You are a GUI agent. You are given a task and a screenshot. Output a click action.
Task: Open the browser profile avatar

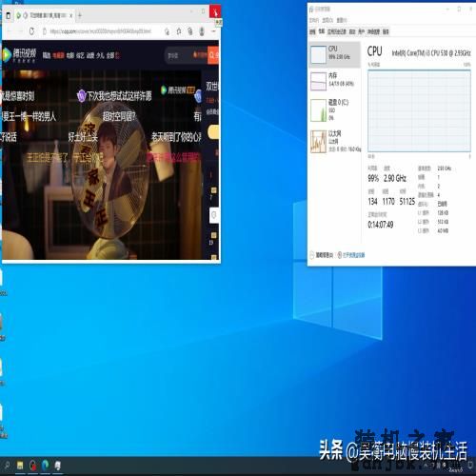click(201, 31)
